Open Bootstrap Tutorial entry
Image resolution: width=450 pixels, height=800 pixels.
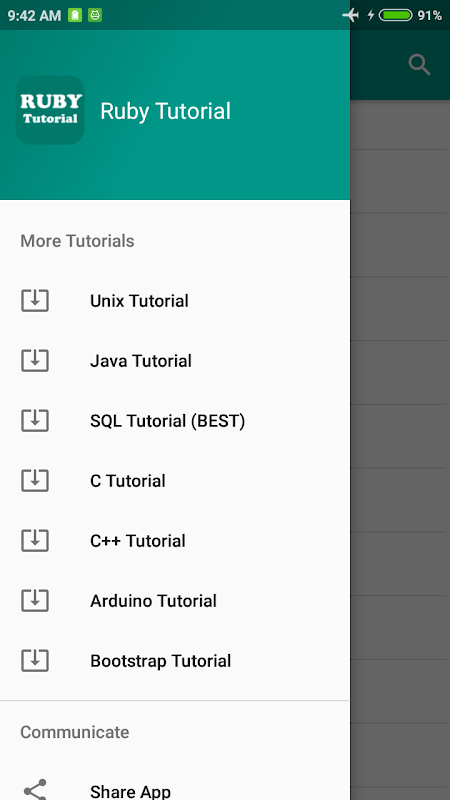pos(175,661)
